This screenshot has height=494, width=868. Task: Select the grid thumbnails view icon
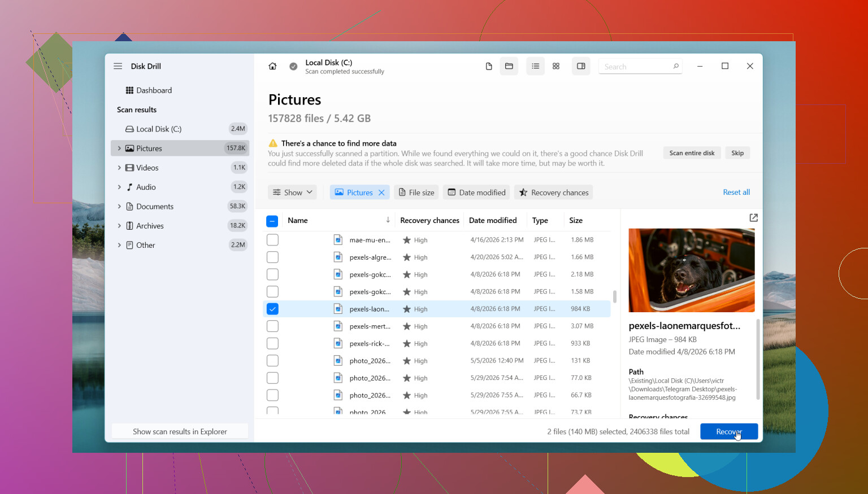(556, 66)
